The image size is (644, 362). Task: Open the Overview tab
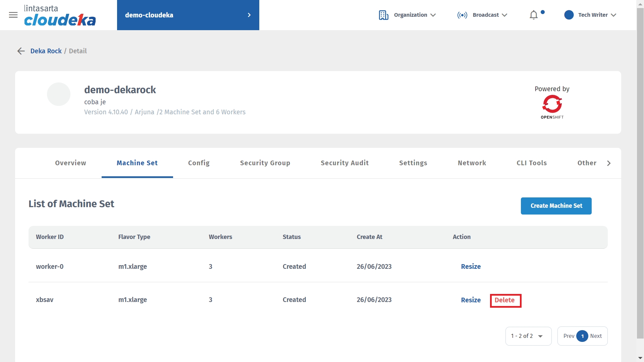pos(70,163)
